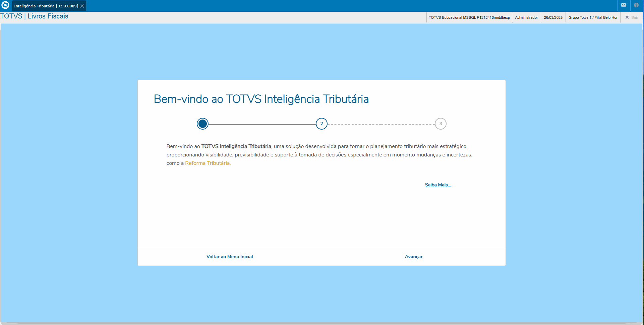Click the Sair exit button
644x325 pixels.
tap(632, 17)
